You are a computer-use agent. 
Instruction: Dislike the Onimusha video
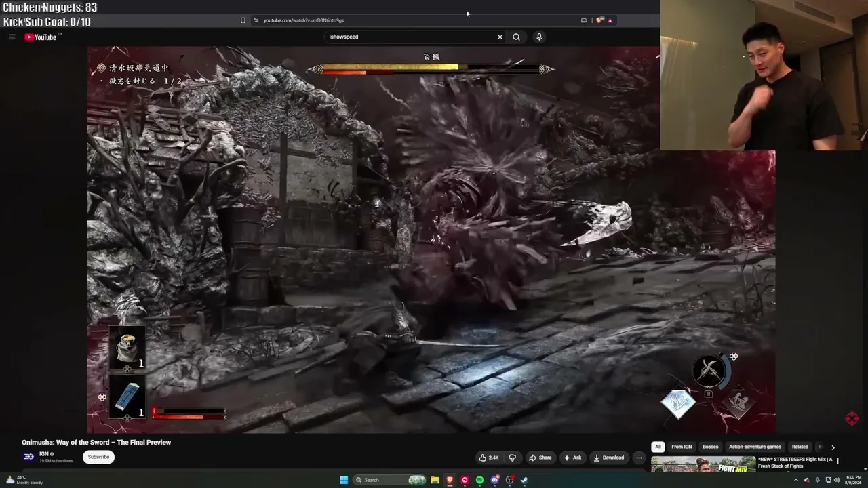tap(512, 457)
